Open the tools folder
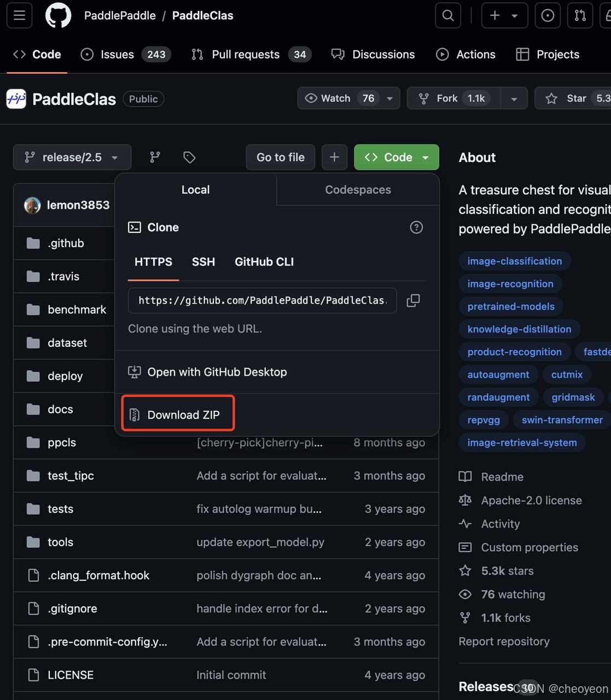Viewport: 611px width, 700px height. point(60,542)
